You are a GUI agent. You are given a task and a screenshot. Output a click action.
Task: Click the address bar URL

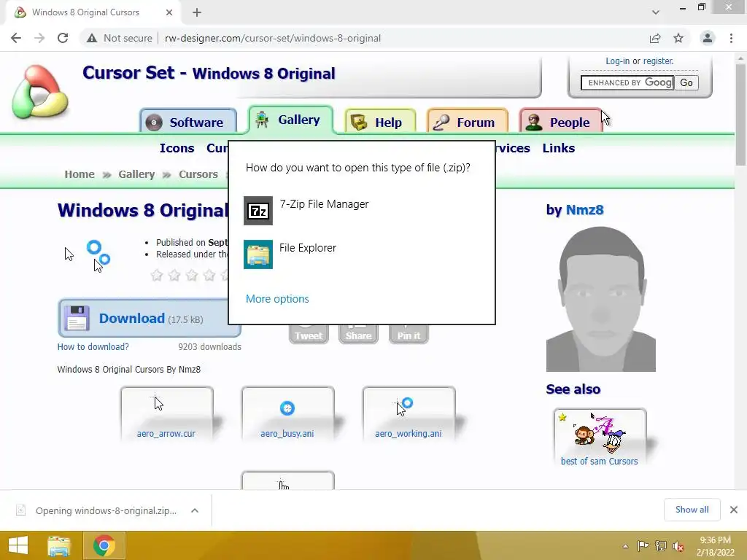273,38
